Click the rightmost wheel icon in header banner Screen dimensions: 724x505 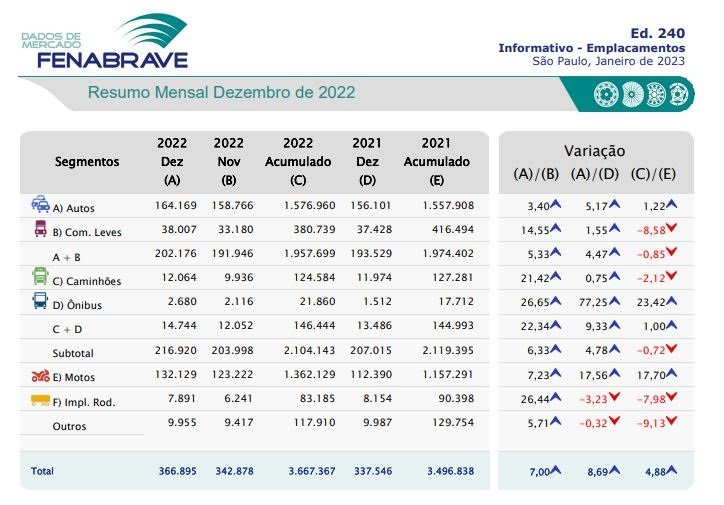[x=679, y=96]
